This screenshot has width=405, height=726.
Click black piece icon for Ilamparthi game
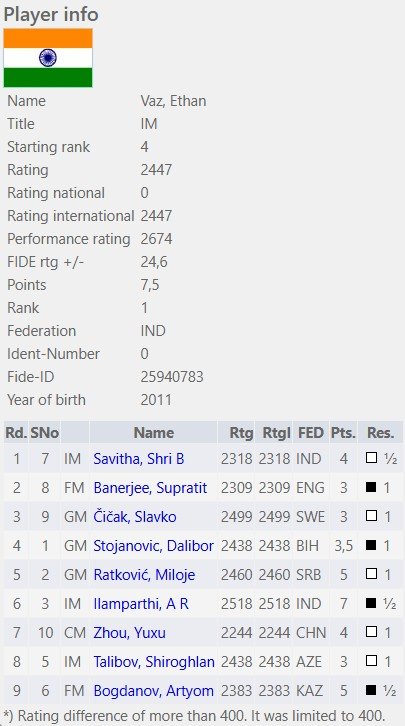[371, 603]
